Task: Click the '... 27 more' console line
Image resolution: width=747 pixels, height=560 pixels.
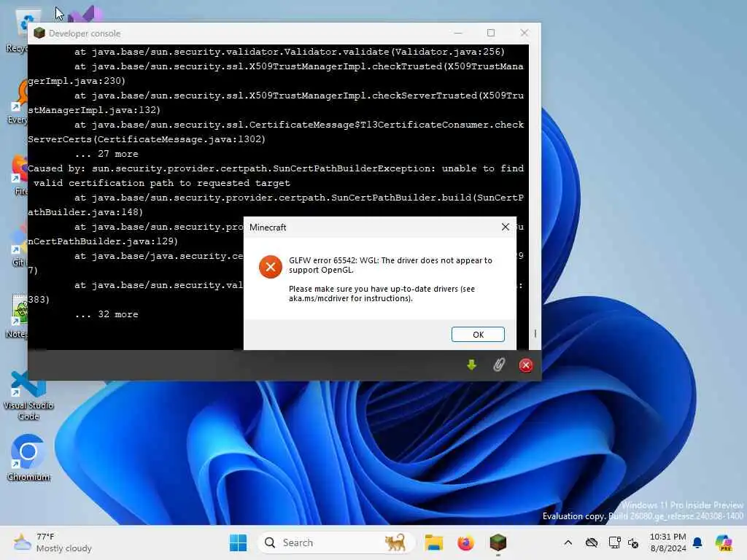Action: [x=107, y=154]
